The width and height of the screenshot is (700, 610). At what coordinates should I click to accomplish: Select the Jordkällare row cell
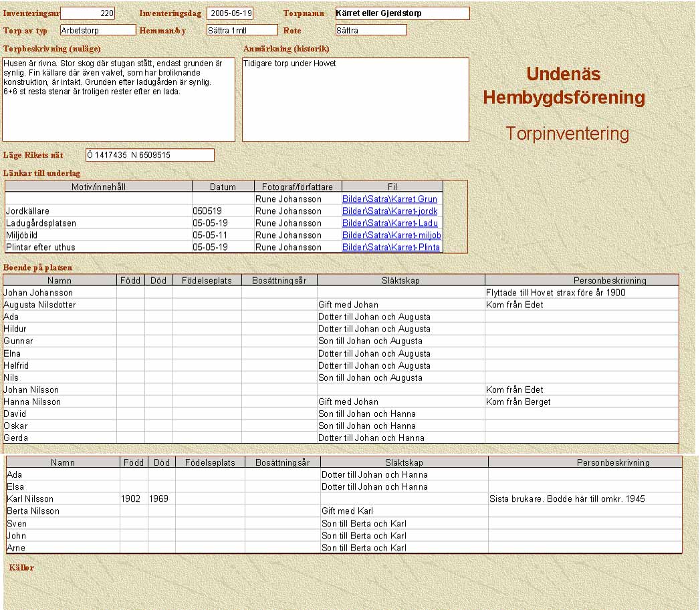[98, 211]
